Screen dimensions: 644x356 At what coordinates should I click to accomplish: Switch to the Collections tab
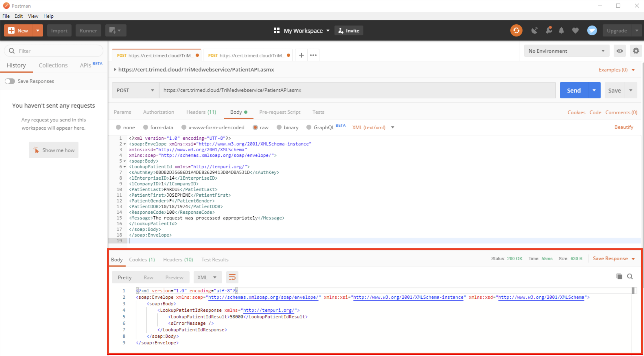[x=53, y=65]
